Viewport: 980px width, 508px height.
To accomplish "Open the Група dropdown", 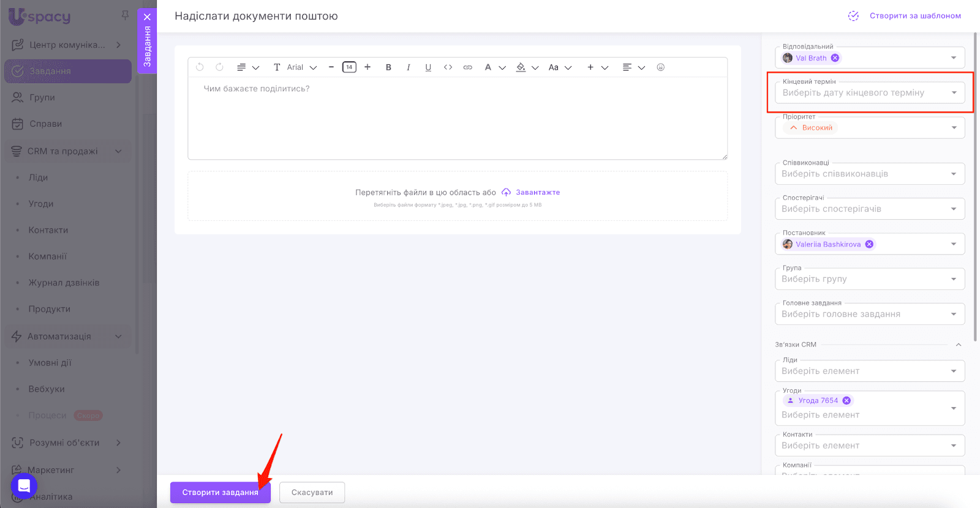I will (870, 279).
